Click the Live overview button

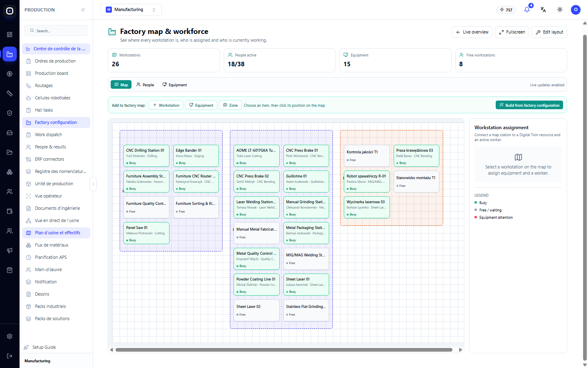[x=472, y=32]
